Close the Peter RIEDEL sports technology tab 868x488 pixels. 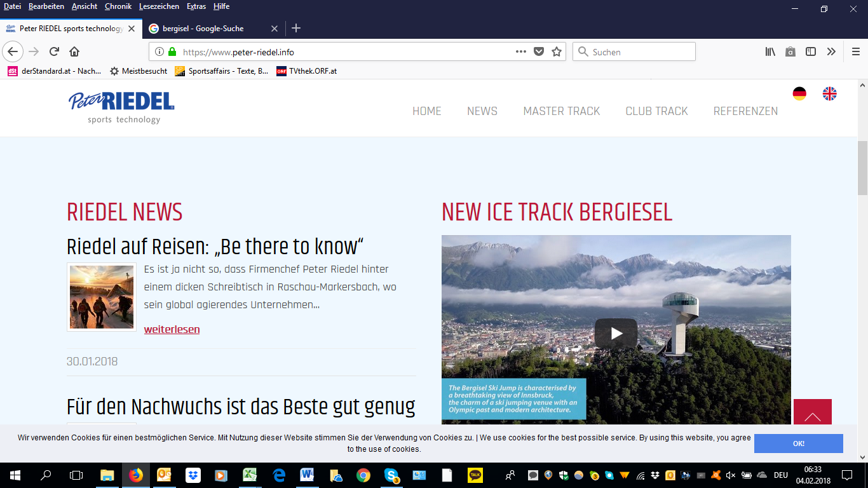click(132, 29)
